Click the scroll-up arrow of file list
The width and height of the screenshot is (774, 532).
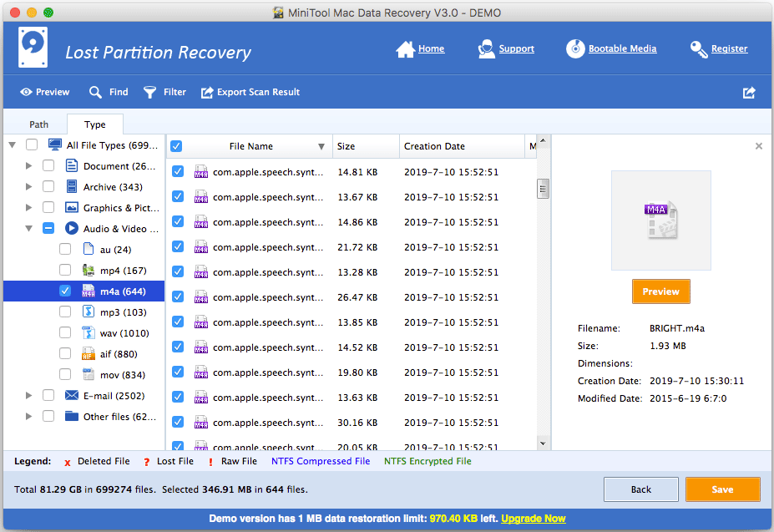coord(543,141)
